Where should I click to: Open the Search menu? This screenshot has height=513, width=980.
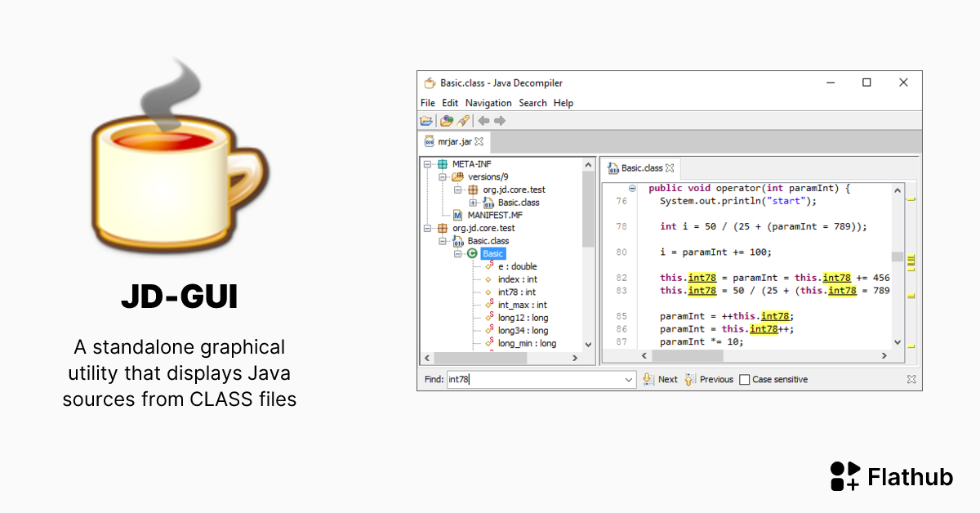(532, 103)
